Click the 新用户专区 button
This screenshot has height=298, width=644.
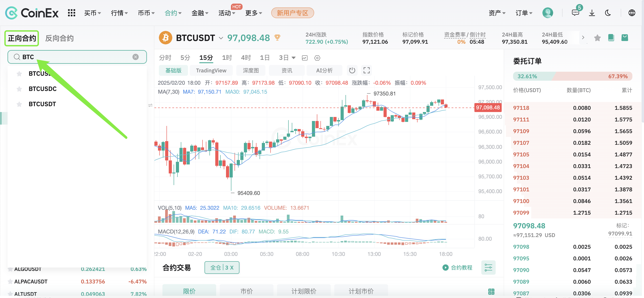(292, 13)
